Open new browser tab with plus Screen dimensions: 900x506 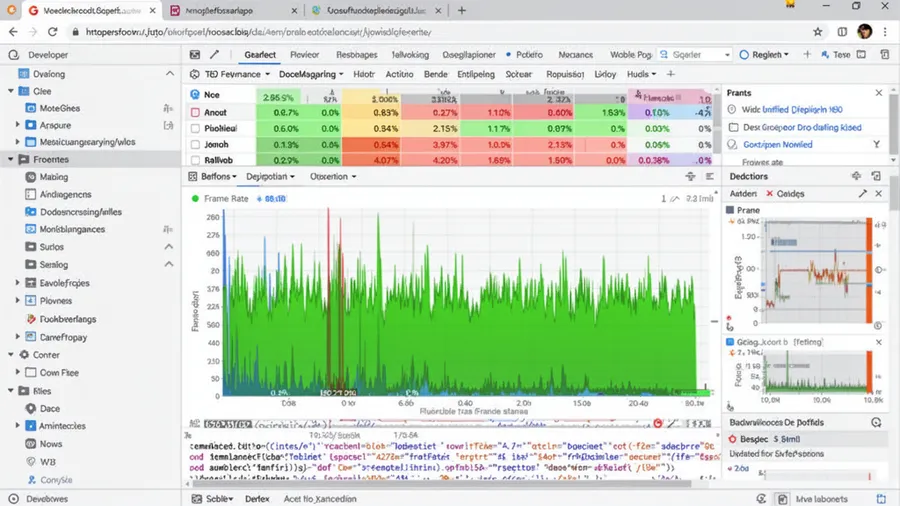tap(461, 10)
